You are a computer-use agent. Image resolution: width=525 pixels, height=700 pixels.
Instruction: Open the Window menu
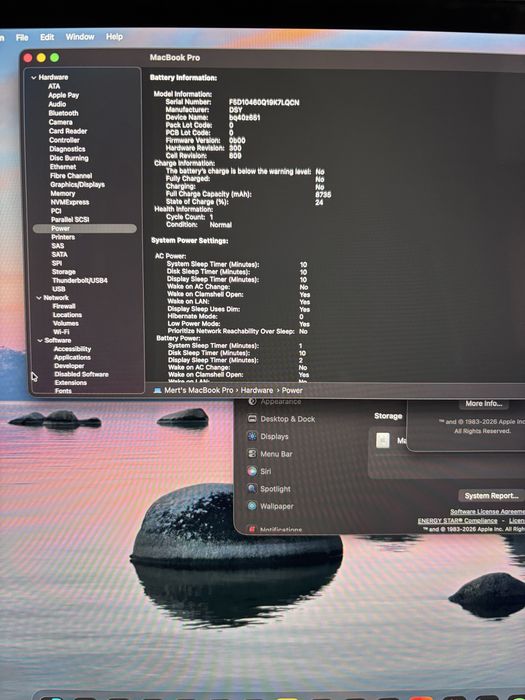click(x=80, y=37)
